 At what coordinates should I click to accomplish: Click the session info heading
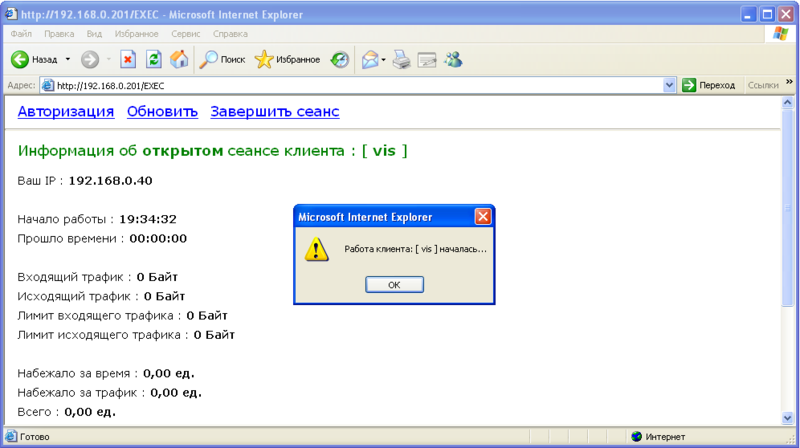[x=212, y=151]
